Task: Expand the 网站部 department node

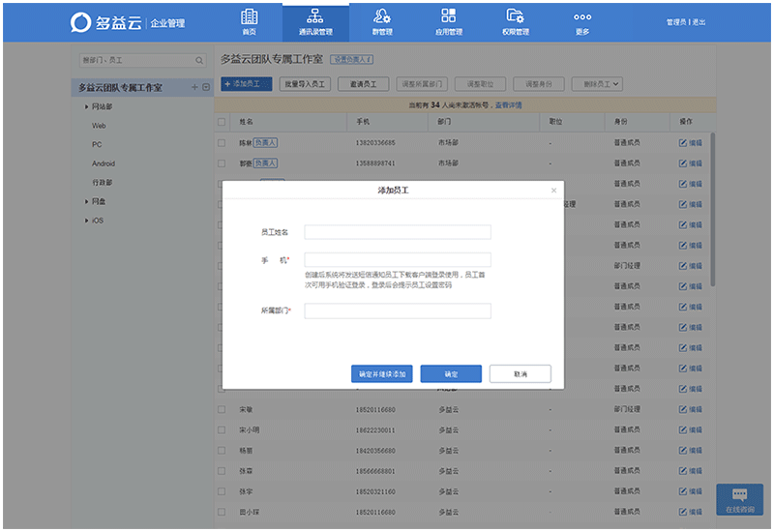Action: 87,106
